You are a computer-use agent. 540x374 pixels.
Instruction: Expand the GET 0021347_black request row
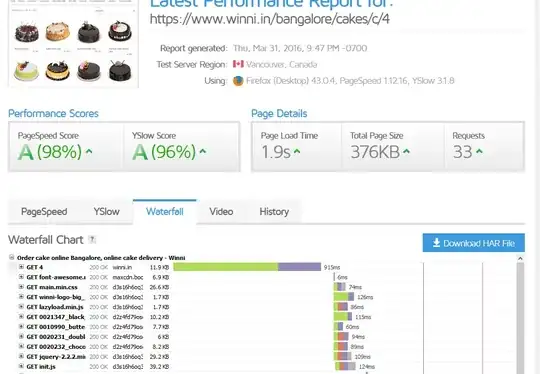pos(21,316)
